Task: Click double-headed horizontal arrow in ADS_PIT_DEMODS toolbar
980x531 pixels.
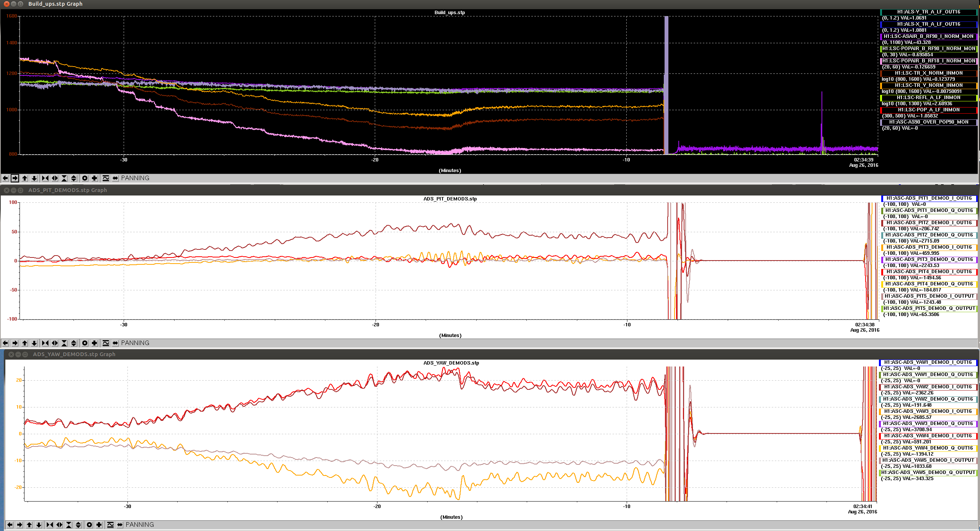Action: pyautogui.click(x=115, y=343)
